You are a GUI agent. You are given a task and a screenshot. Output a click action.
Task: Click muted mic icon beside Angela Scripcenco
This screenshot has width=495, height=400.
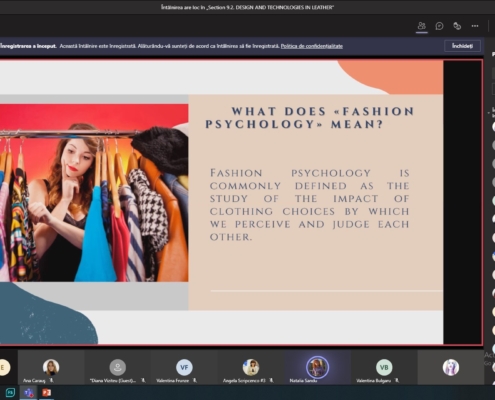[271, 380]
